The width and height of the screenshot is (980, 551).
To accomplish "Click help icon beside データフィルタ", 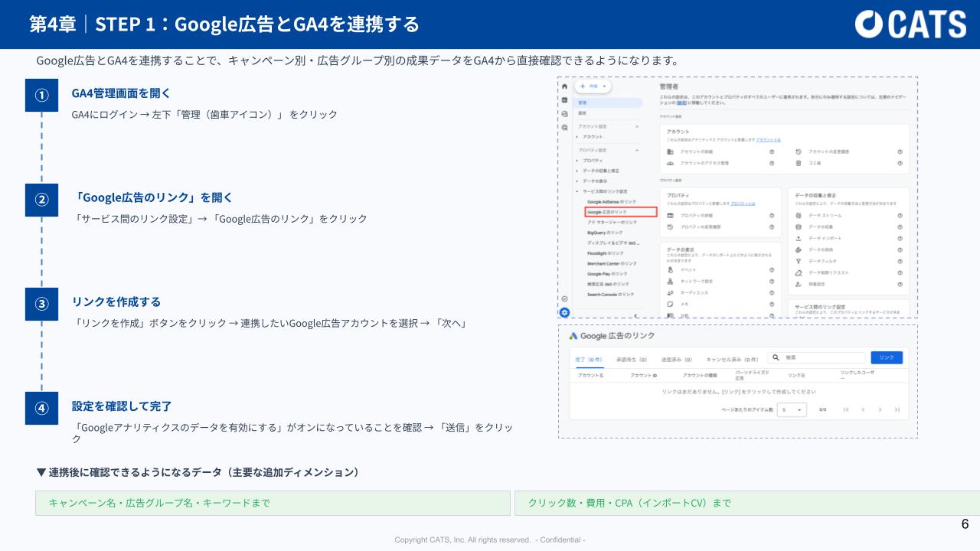I will (900, 262).
